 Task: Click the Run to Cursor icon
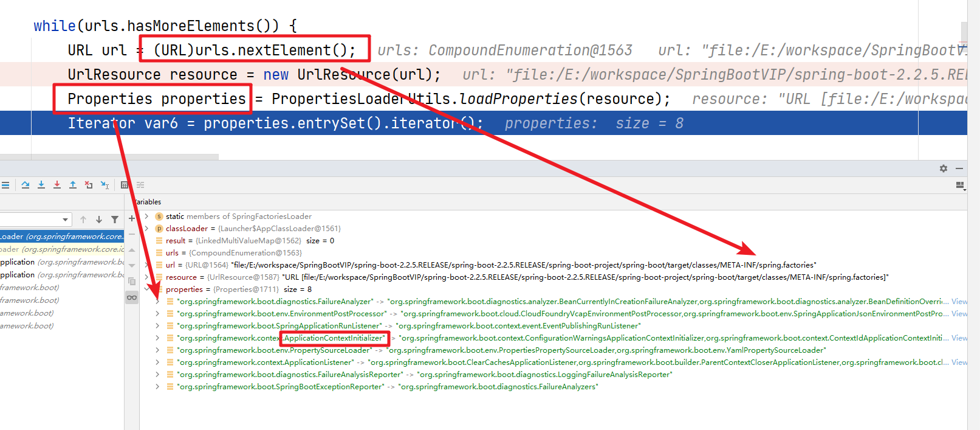click(x=105, y=185)
